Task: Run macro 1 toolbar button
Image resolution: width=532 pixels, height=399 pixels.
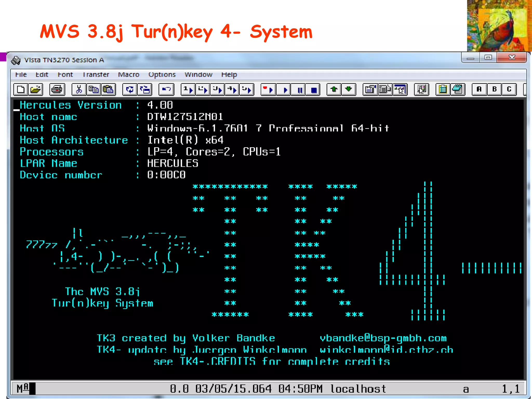Action: (188, 90)
